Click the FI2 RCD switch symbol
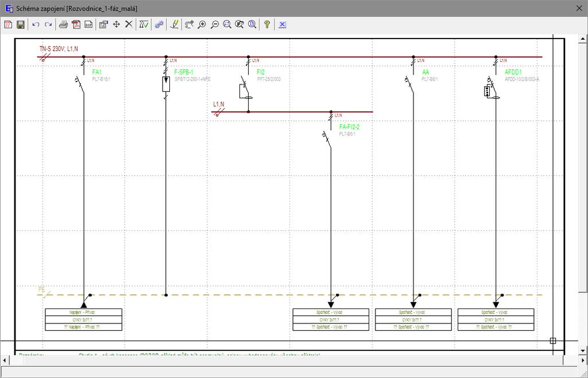The image size is (588, 378). click(245, 88)
